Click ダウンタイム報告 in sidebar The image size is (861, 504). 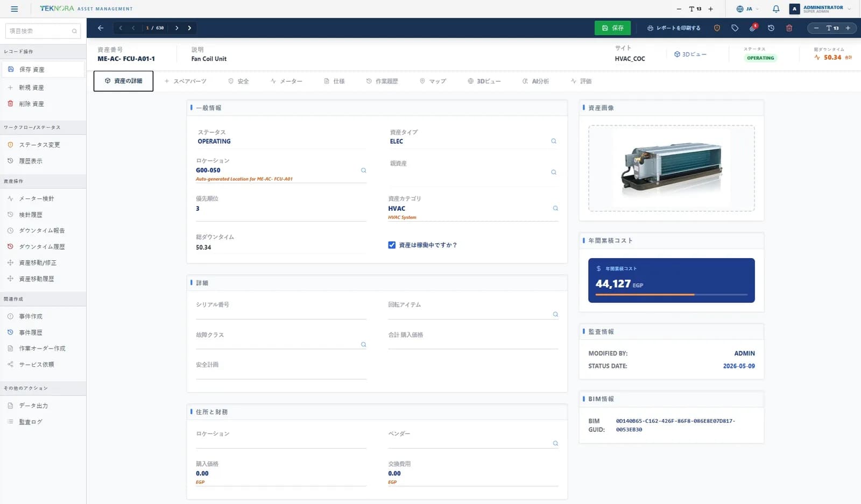pyautogui.click(x=43, y=230)
